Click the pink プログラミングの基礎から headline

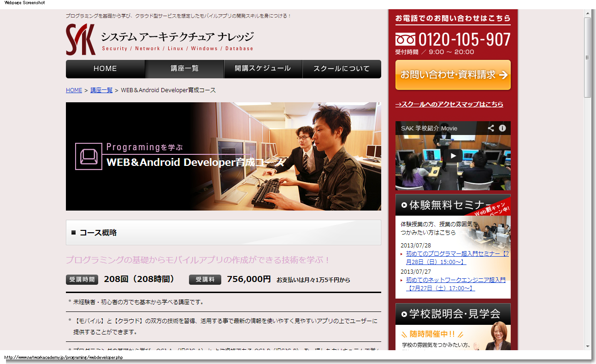click(x=198, y=260)
